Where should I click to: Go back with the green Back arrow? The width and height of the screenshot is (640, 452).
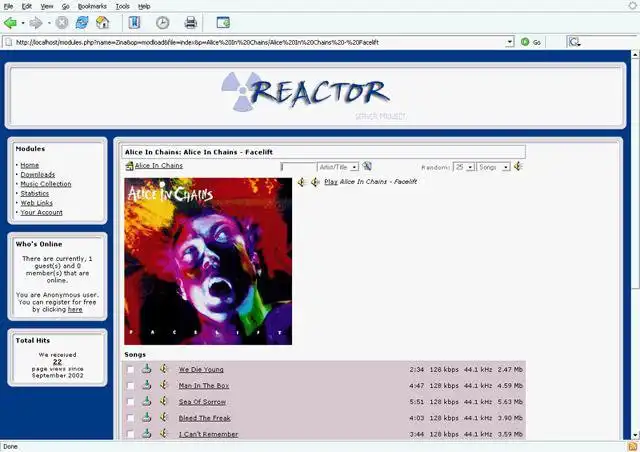tap(10, 23)
